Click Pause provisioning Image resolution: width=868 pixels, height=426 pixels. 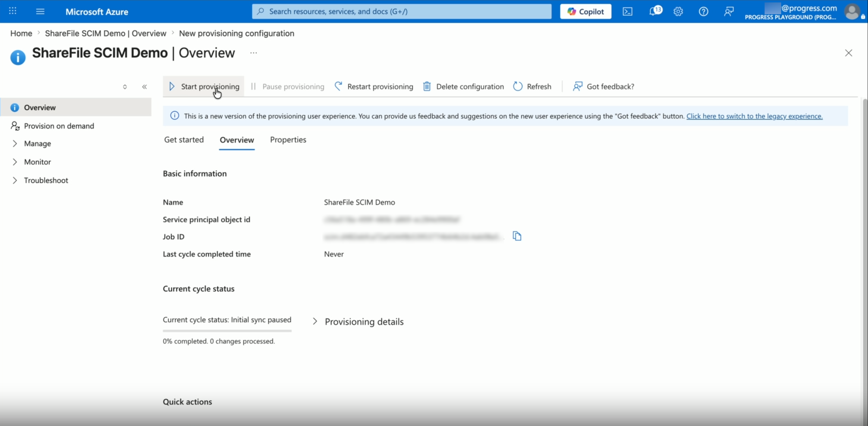click(x=287, y=87)
